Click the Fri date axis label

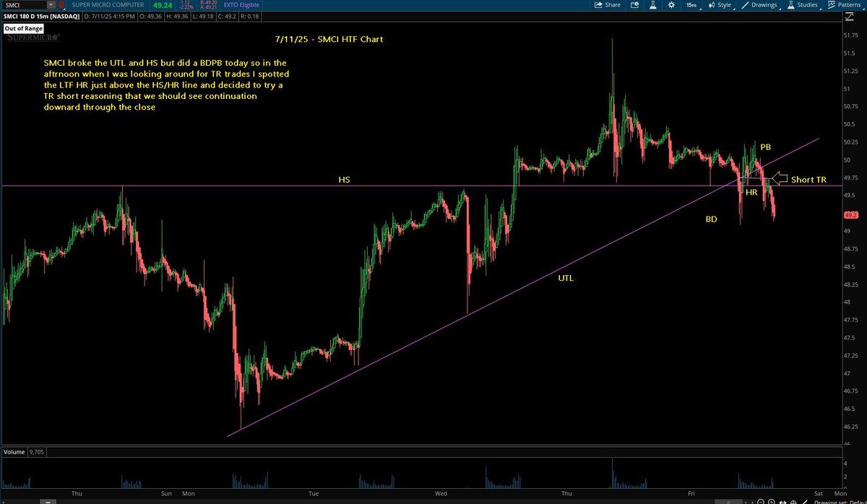[691, 493]
